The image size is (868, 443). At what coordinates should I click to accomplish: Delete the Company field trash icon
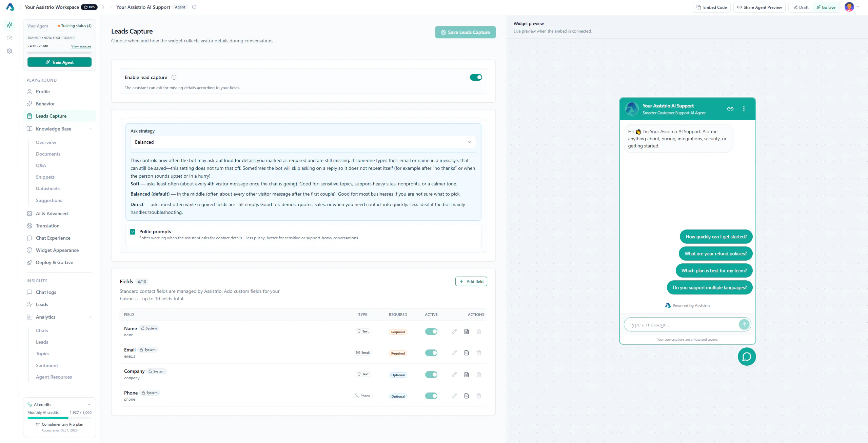point(479,375)
